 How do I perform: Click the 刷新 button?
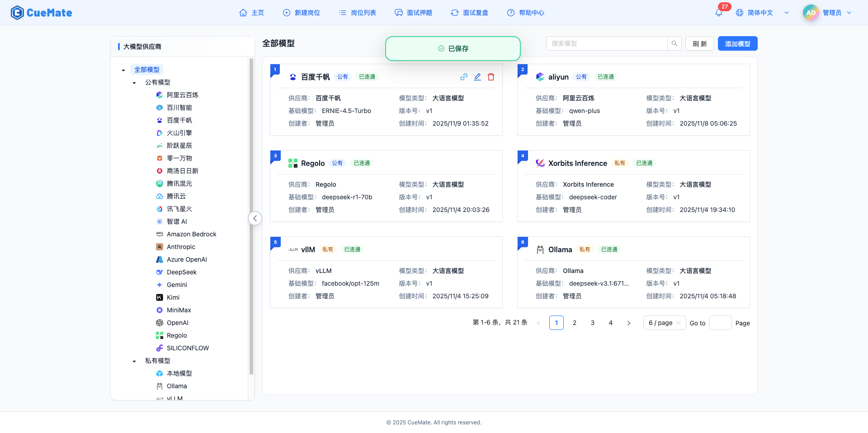(699, 43)
